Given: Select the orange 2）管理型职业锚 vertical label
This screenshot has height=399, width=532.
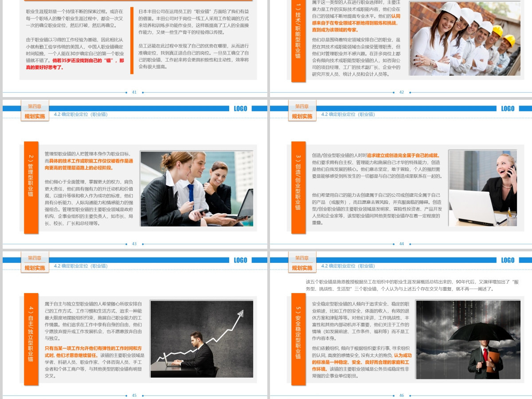Looking at the screenshot, I should coord(31,188).
